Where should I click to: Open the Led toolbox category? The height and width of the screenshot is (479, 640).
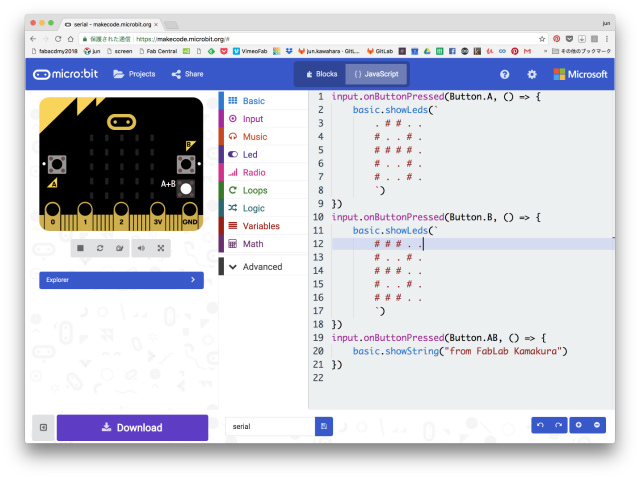coord(263,155)
